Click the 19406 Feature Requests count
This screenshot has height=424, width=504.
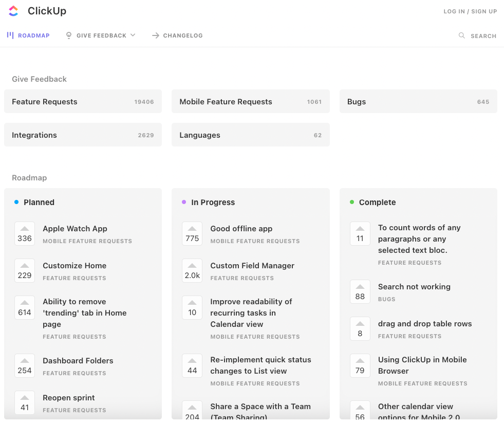tap(144, 102)
